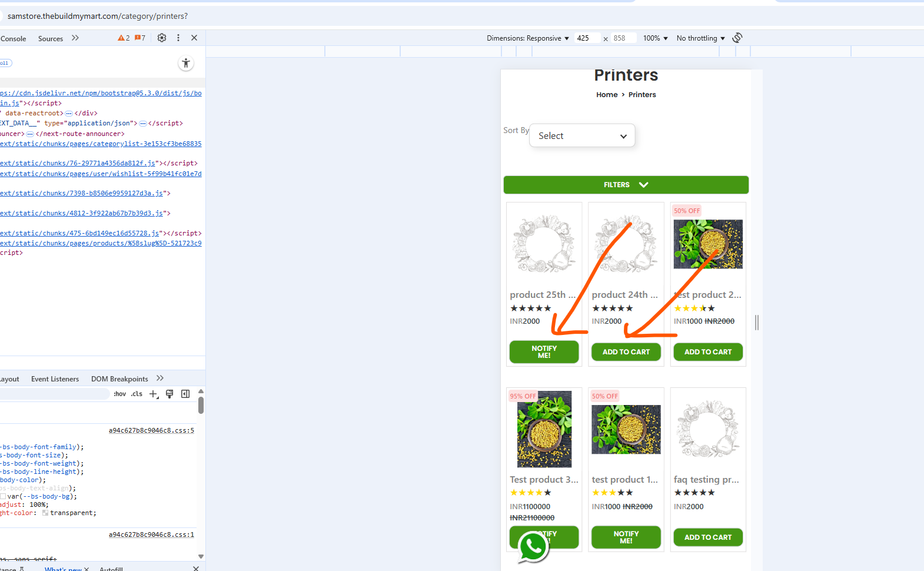Toggle the rendering emulations paintbrush icon
This screenshot has width=924, height=571.
pyautogui.click(x=169, y=394)
